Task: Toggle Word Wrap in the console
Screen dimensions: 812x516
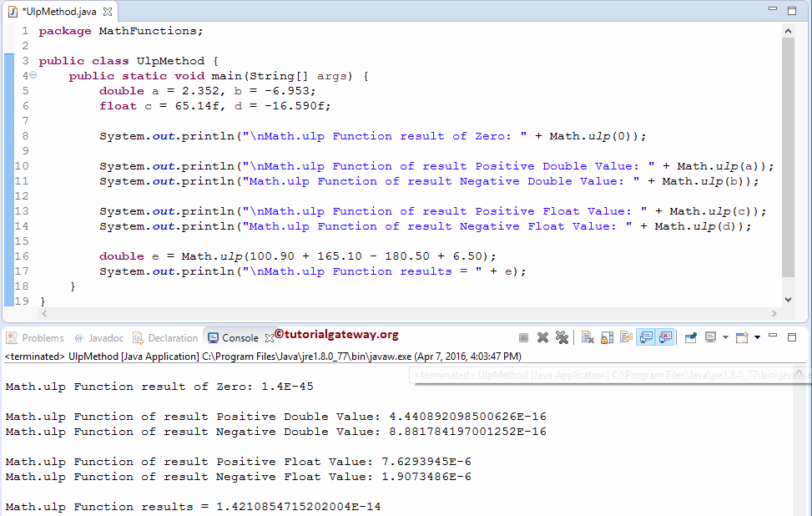Action: (624, 336)
